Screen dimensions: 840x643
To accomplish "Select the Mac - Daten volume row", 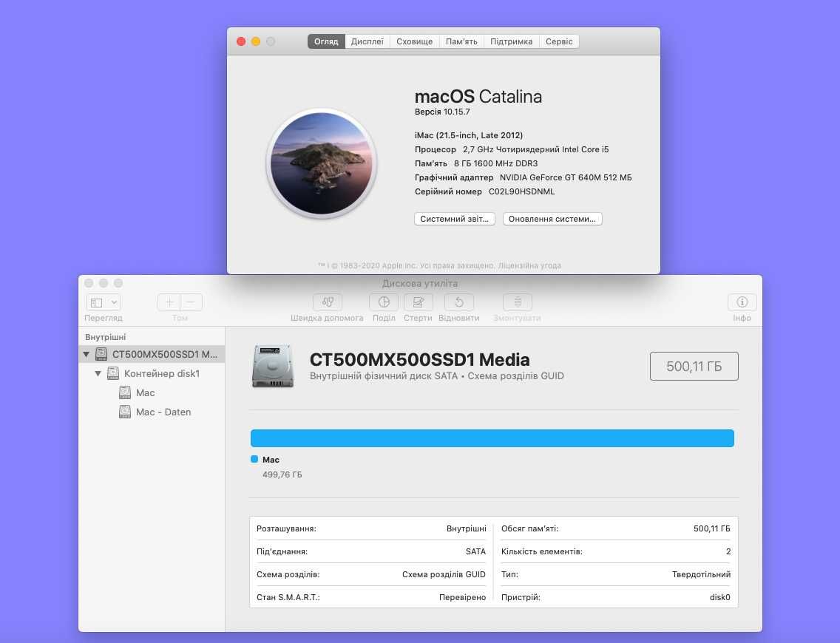I will pos(152,412).
